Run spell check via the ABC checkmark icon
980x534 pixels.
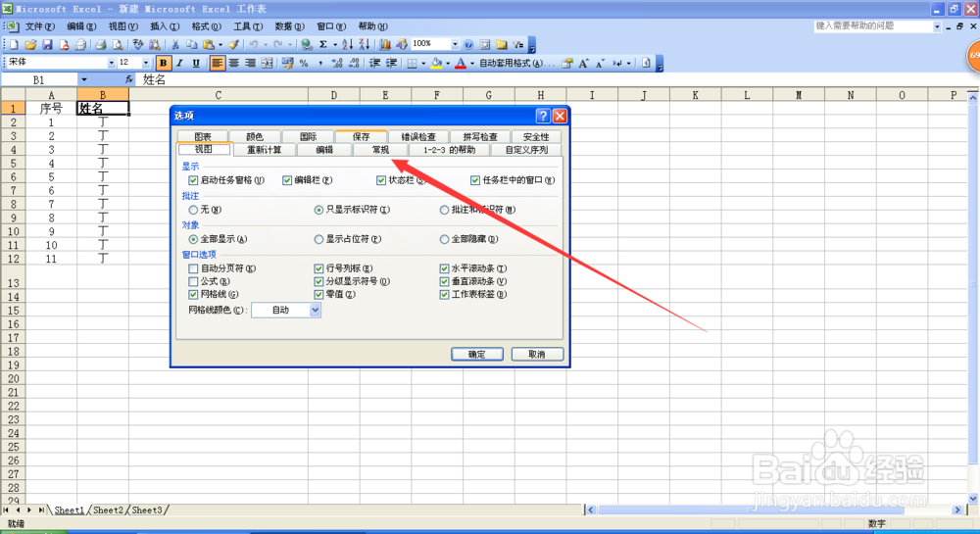[137, 44]
